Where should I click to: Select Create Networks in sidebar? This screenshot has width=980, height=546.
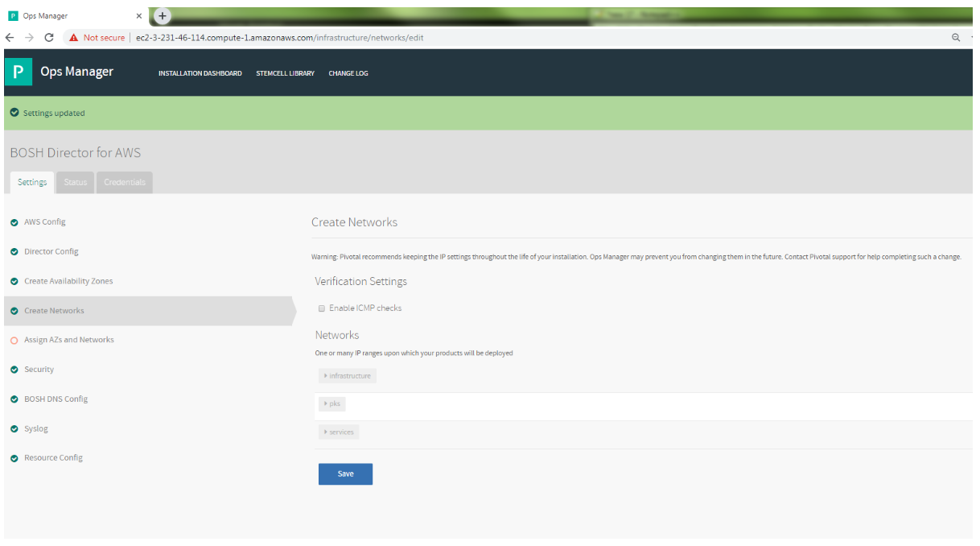pyautogui.click(x=54, y=311)
